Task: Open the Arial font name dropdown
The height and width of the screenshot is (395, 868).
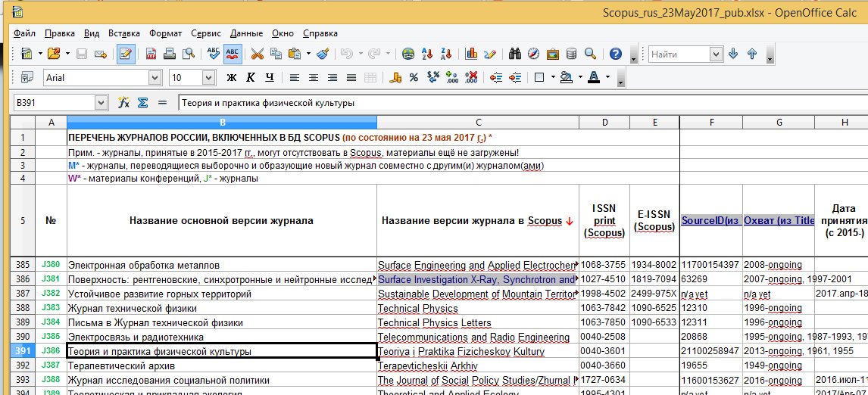Action: (x=155, y=77)
